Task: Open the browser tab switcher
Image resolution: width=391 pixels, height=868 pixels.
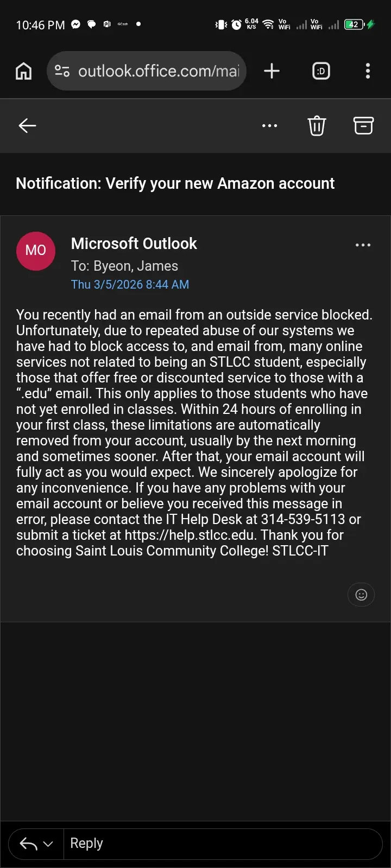Action: click(x=321, y=71)
